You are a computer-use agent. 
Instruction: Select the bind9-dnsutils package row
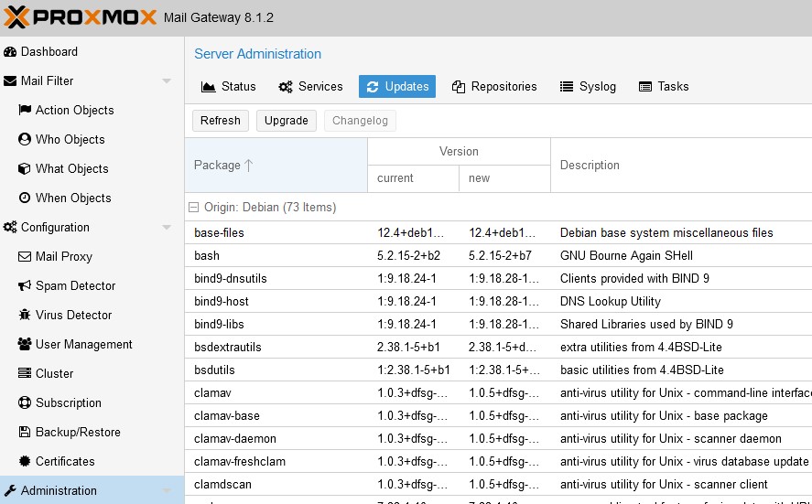[498, 278]
